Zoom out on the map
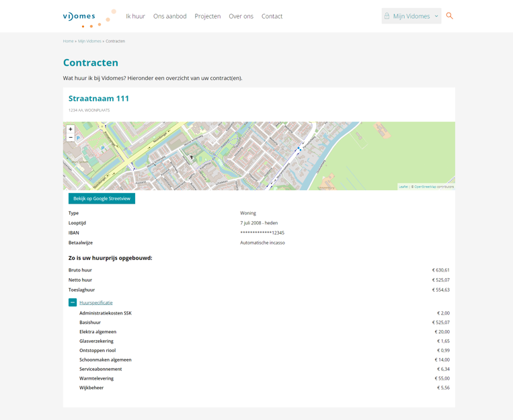This screenshot has height=420, width=513. click(71, 138)
